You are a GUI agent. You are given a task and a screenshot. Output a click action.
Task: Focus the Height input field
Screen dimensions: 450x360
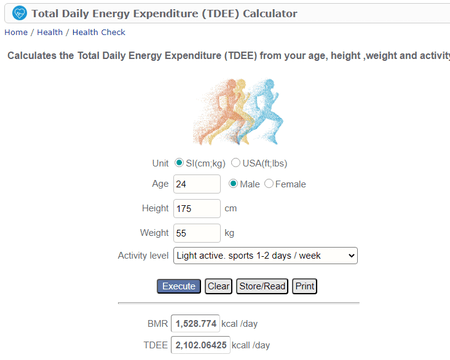(197, 209)
